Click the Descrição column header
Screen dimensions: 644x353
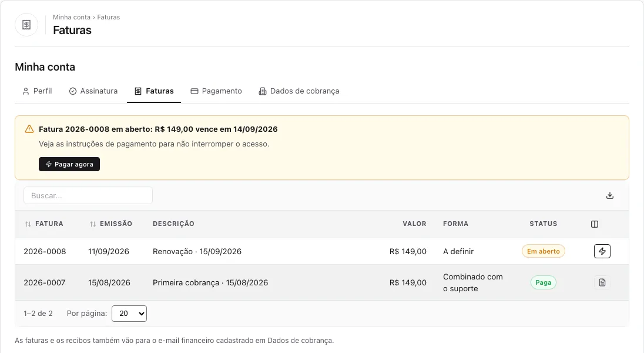pyautogui.click(x=173, y=224)
